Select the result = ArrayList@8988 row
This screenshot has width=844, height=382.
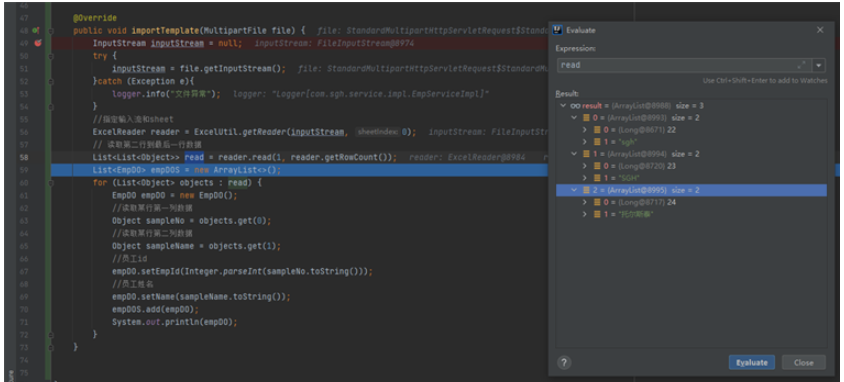(x=691, y=106)
